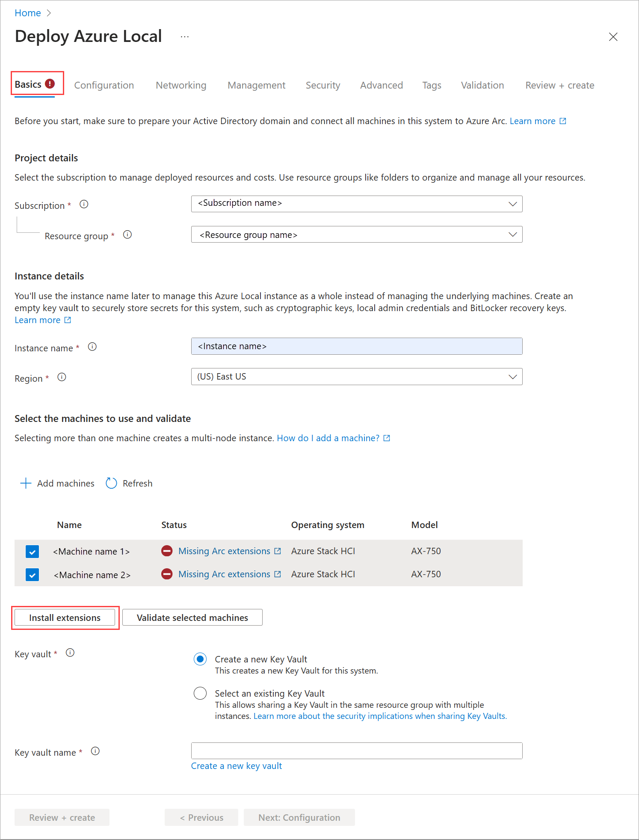639x840 pixels.
Task: Uncheck the Machine name 2 checkbox
Action: [33, 575]
